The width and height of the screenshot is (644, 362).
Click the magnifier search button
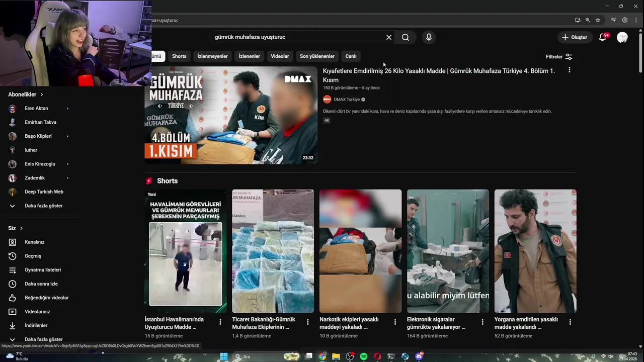(x=406, y=37)
